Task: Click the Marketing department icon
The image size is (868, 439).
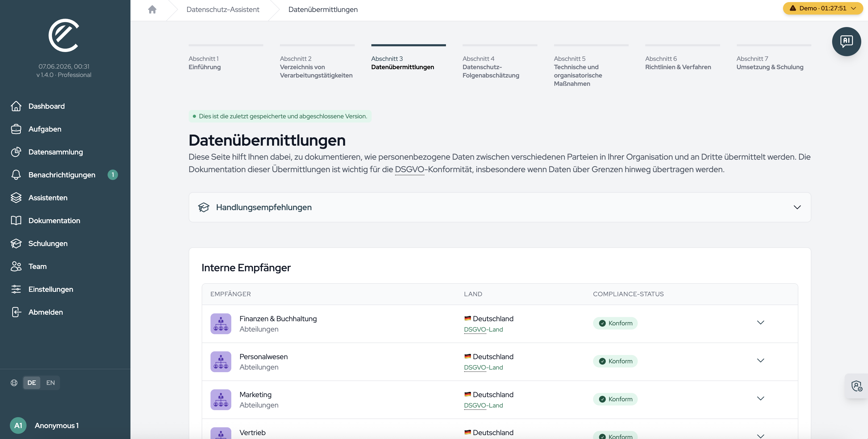Action: pos(221,399)
